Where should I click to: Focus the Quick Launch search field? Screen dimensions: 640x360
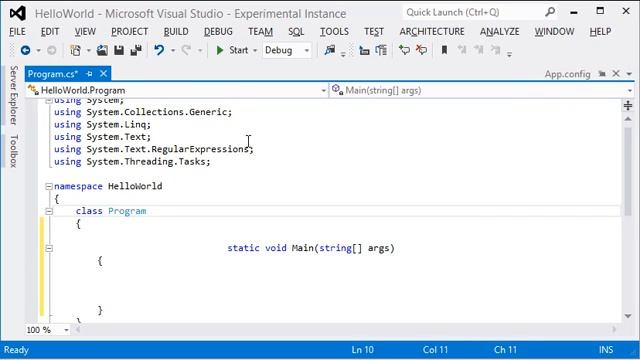[x=474, y=12]
